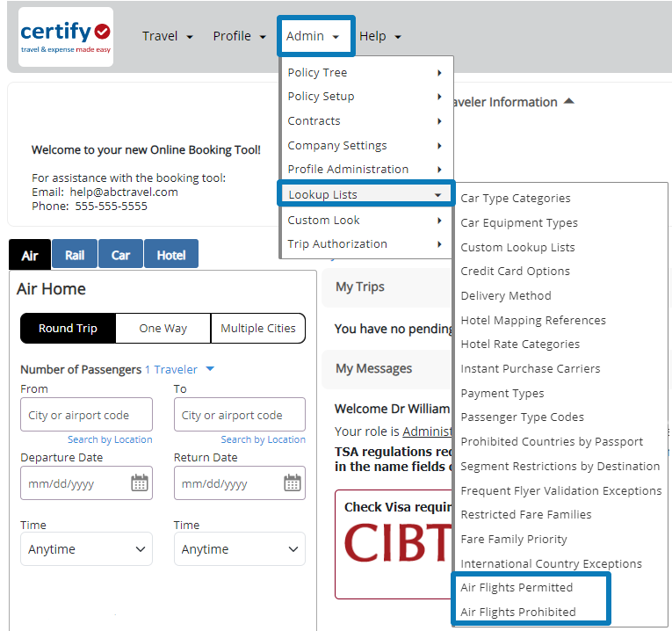
Task: Expand the 1 Traveler dropdown
Action: click(180, 370)
